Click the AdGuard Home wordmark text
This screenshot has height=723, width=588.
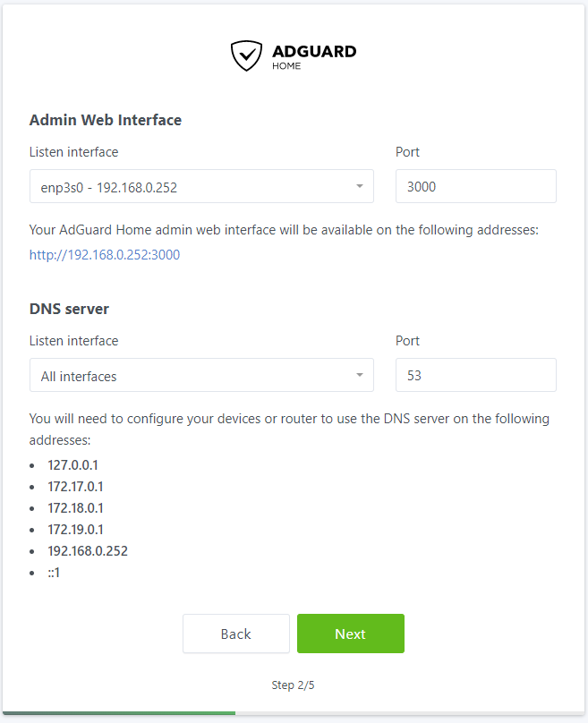(x=313, y=55)
